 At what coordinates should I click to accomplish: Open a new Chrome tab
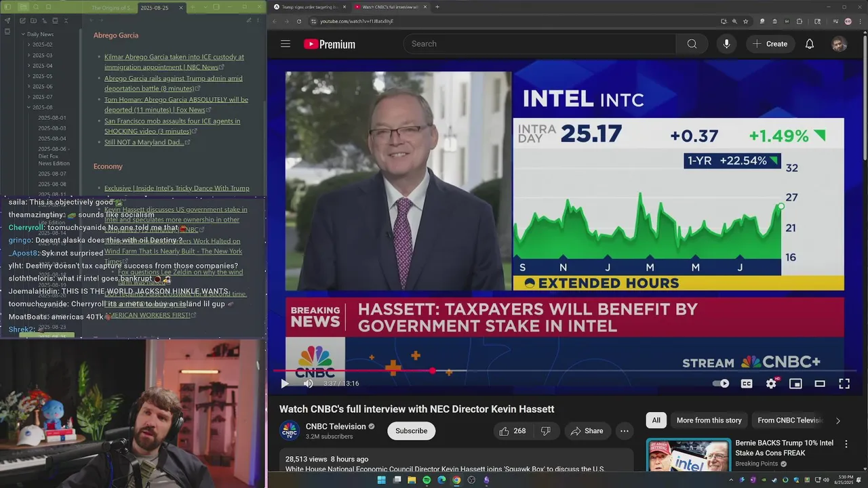pyautogui.click(x=437, y=7)
